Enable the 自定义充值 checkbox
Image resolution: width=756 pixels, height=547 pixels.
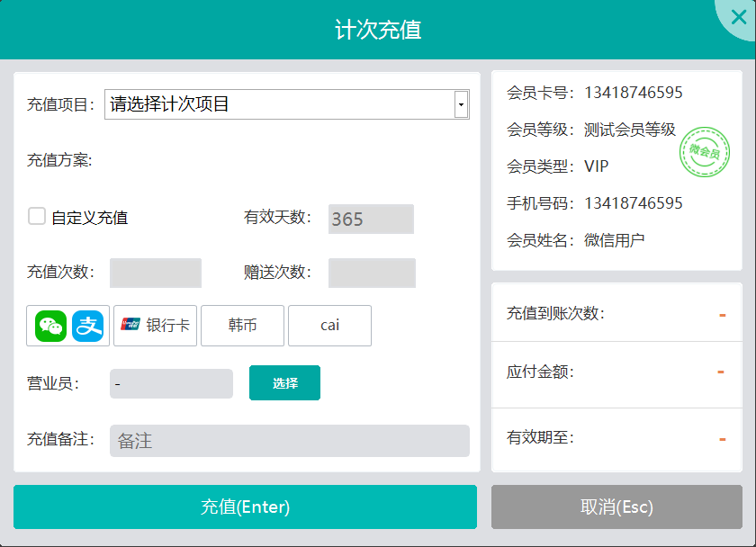37,216
